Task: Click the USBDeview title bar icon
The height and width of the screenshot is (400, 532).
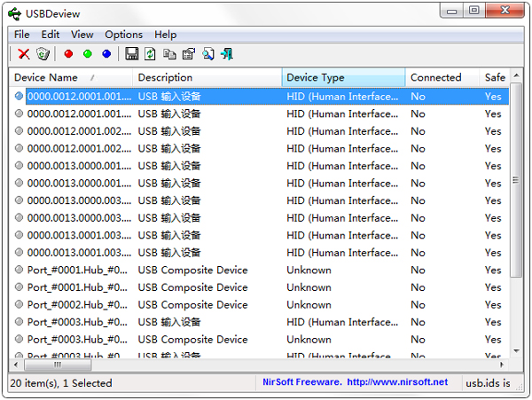Action: coord(14,14)
